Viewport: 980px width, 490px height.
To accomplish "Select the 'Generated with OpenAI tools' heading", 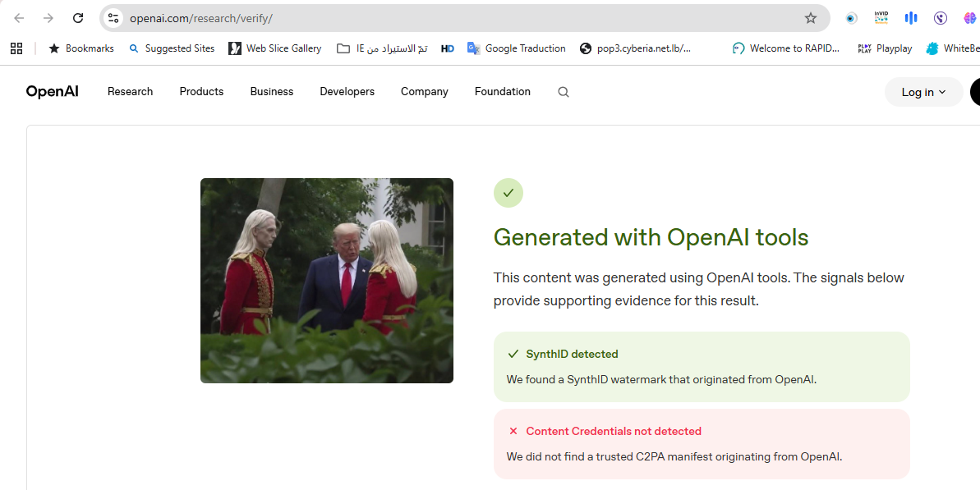I will click(x=651, y=237).
